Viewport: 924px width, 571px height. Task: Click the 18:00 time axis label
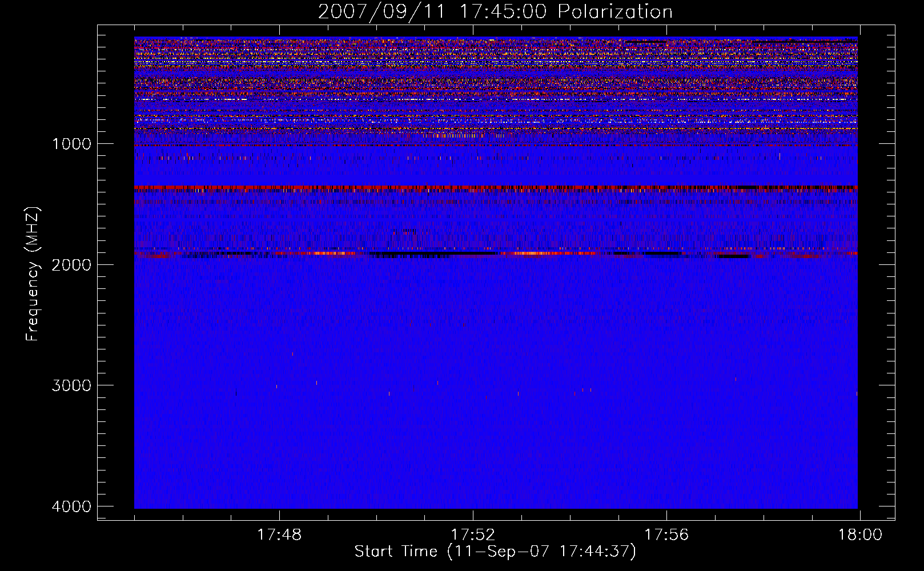[860, 535]
